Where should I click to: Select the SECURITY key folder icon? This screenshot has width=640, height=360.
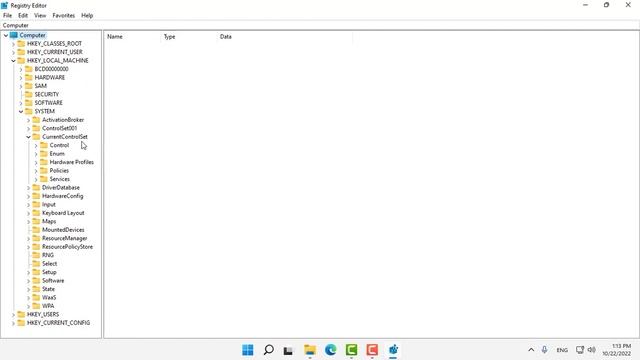29,94
